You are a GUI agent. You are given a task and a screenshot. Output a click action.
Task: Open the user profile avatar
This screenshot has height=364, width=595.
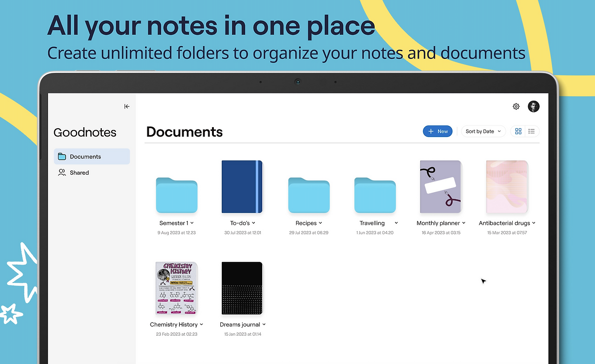534,106
